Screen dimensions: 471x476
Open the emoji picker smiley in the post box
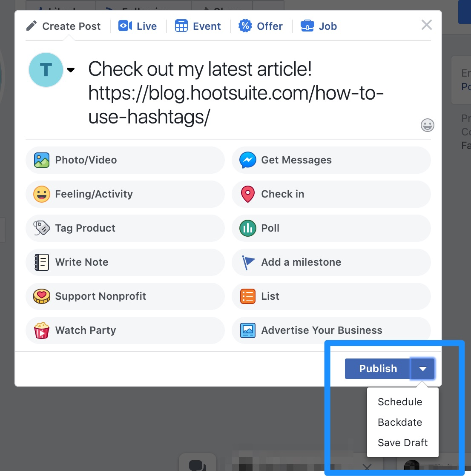click(427, 125)
